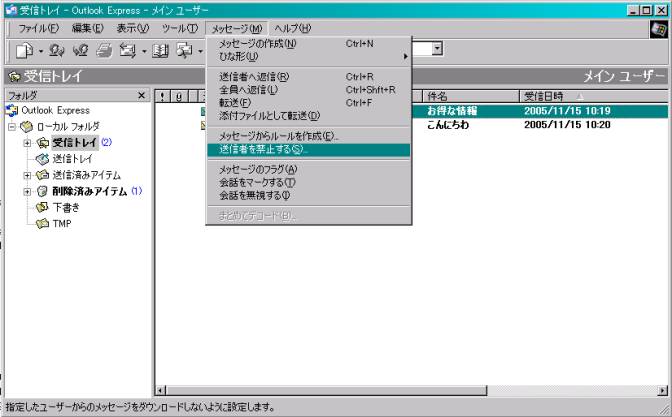The height and width of the screenshot is (417, 672).
Task: Open the TMP folder
Action: coord(62,223)
